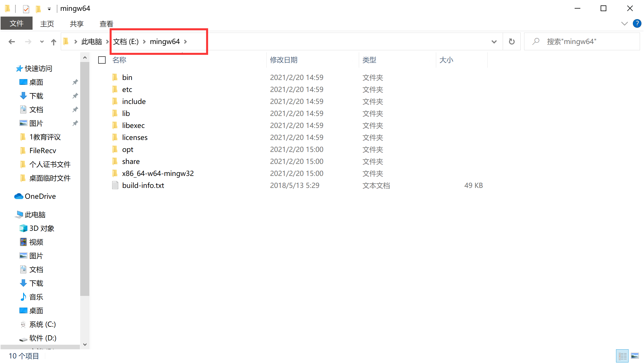644x363 pixels.
Task: Click pin icon next to 下载
Action: point(75,96)
